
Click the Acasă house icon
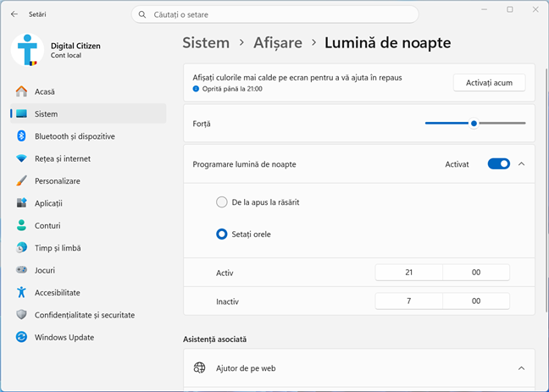coord(21,91)
